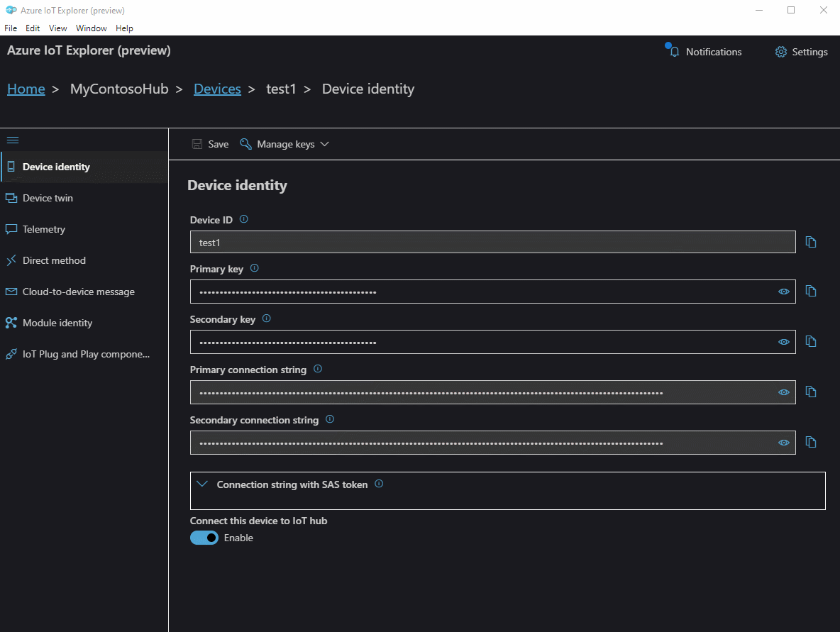This screenshot has height=632, width=840.
Task: Select Device identity in sidebar
Action: point(84,167)
